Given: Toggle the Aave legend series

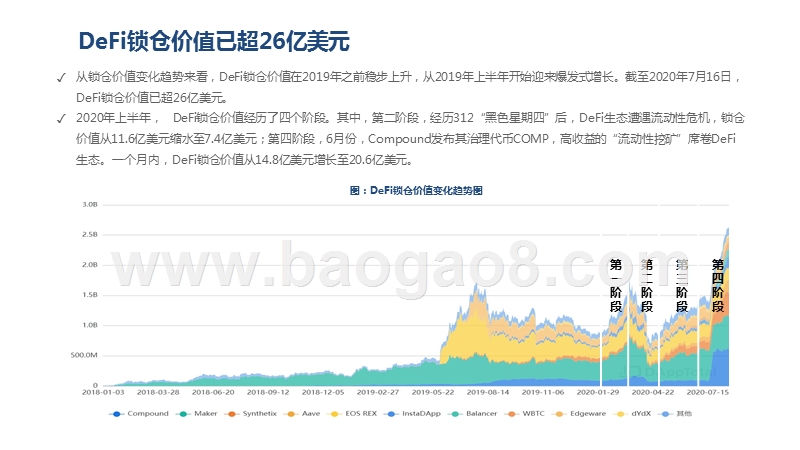Looking at the screenshot, I should pos(302,414).
